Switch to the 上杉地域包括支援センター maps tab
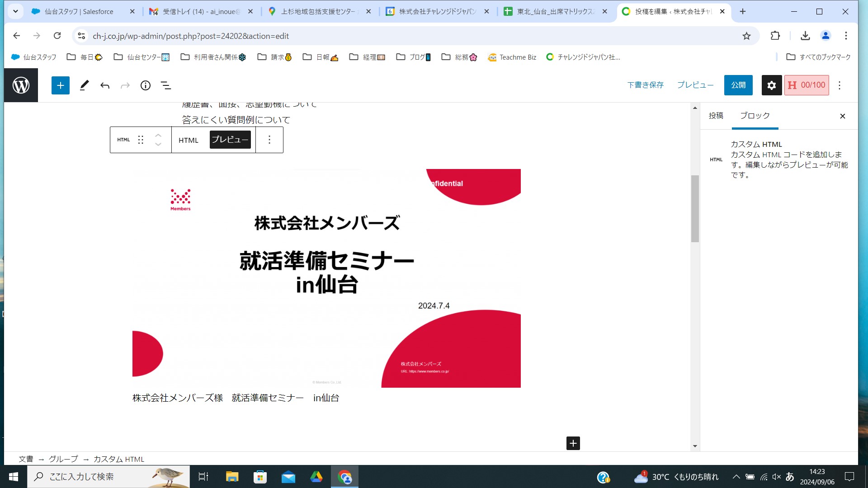This screenshot has width=868, height=488. (x=320, y=11)
